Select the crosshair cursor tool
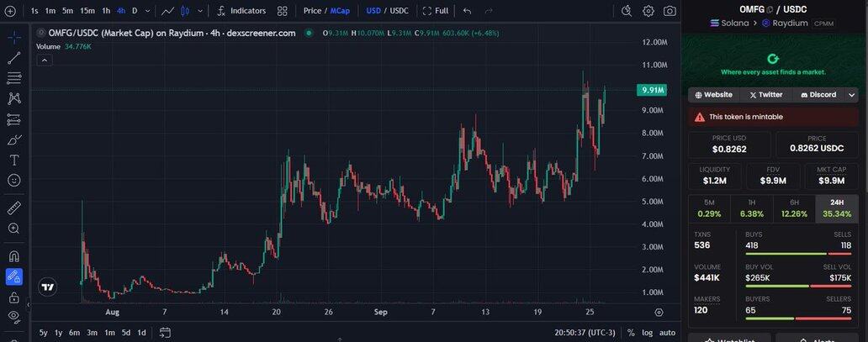The image size is (868, 342). point(14,37)
